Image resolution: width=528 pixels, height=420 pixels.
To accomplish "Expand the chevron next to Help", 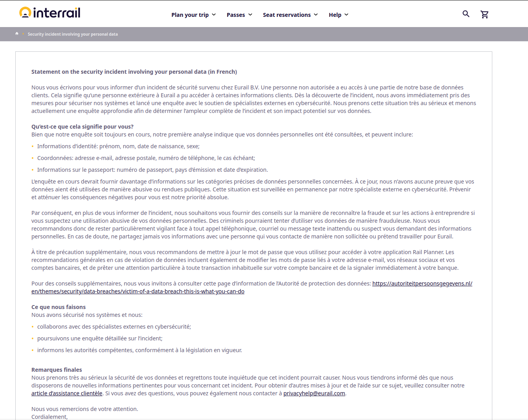I will coord(346,15).
